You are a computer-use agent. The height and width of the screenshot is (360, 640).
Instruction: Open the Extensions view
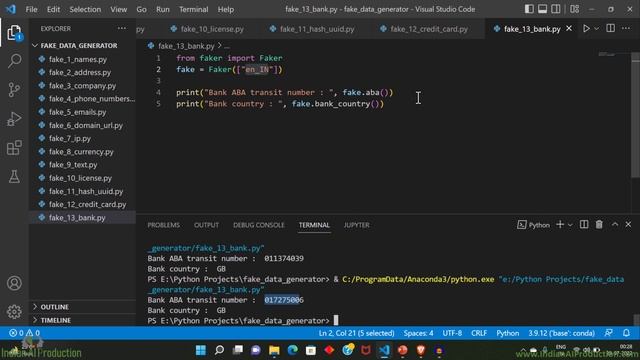coord(14,148)
